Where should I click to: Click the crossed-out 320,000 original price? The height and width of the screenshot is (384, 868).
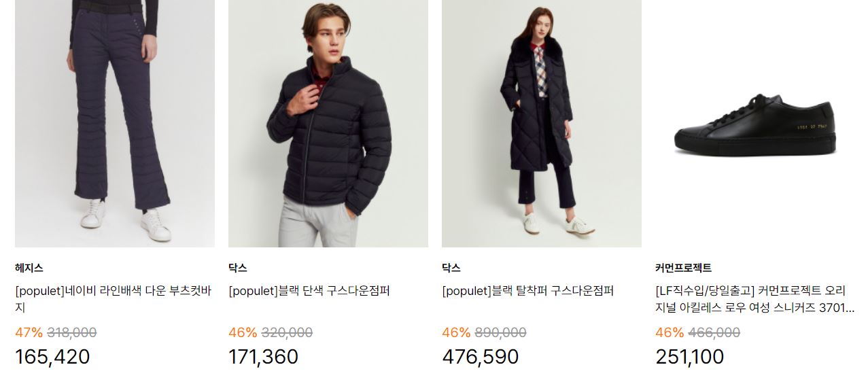[x=287, y=332]
